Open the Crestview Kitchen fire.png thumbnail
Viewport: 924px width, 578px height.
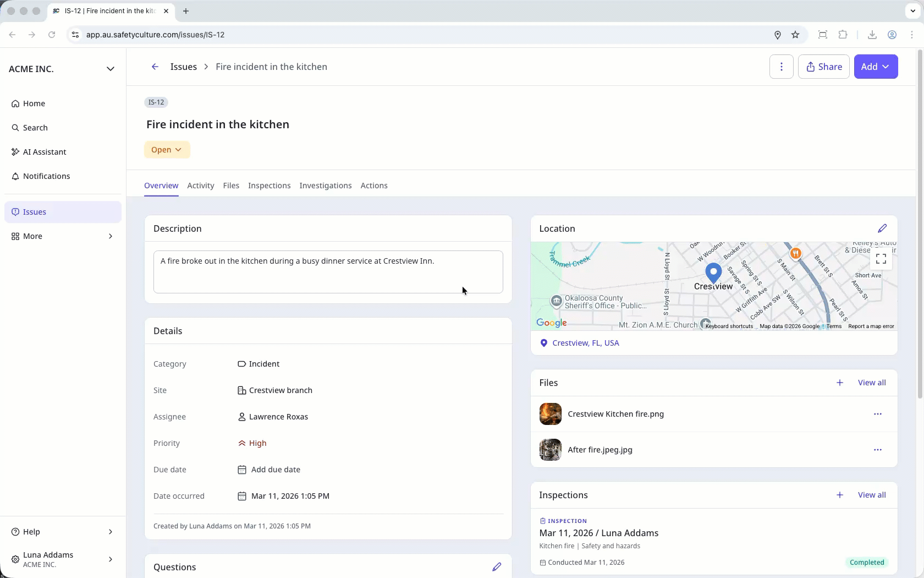point(551,414)
